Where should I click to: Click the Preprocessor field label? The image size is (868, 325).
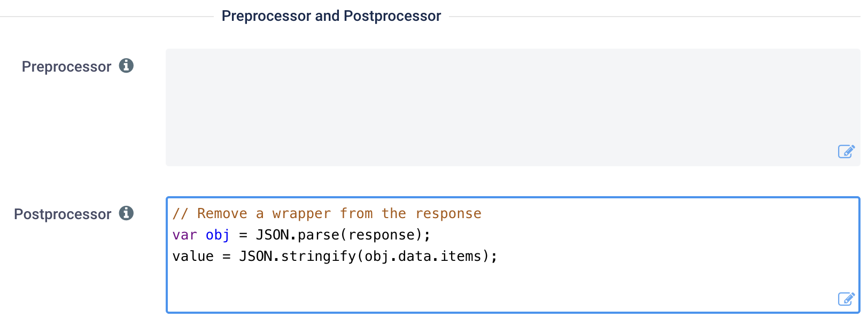click(66, 66)
